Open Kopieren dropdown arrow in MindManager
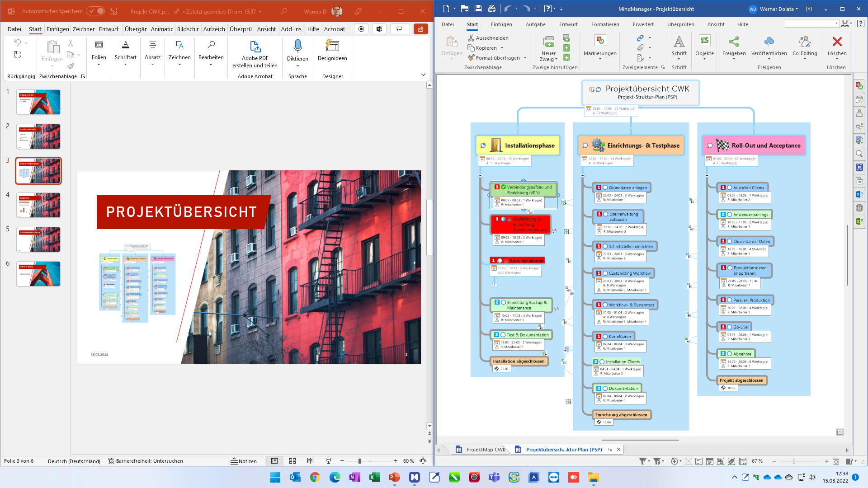 502,48
